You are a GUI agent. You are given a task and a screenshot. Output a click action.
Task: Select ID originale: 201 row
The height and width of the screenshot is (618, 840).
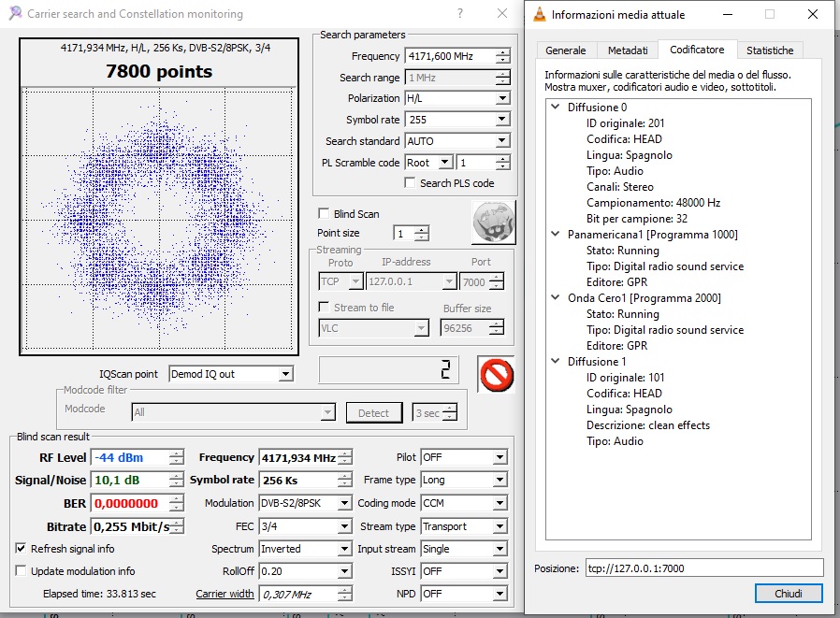tap(625, 123)
